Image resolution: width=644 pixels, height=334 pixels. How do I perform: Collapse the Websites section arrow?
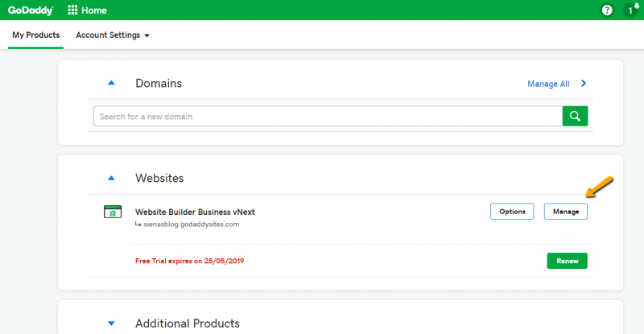pyautogui.click(x=111, y=177)
